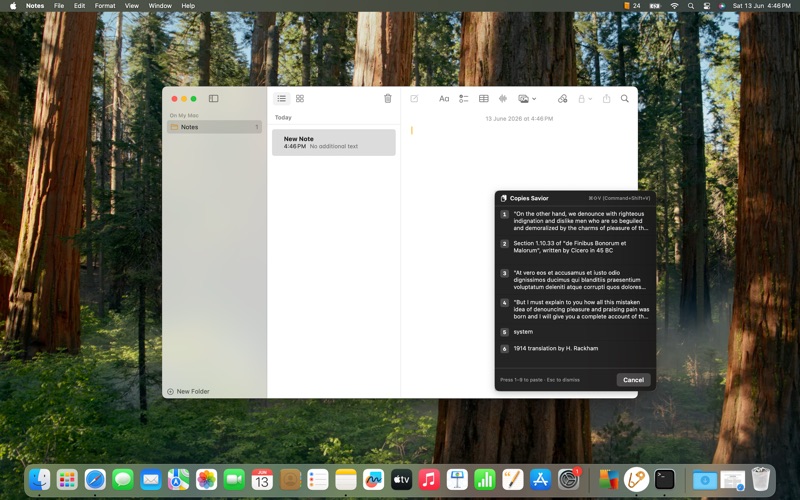
Task: Switch to gallery view in Notes
Action: coord(300,98)
